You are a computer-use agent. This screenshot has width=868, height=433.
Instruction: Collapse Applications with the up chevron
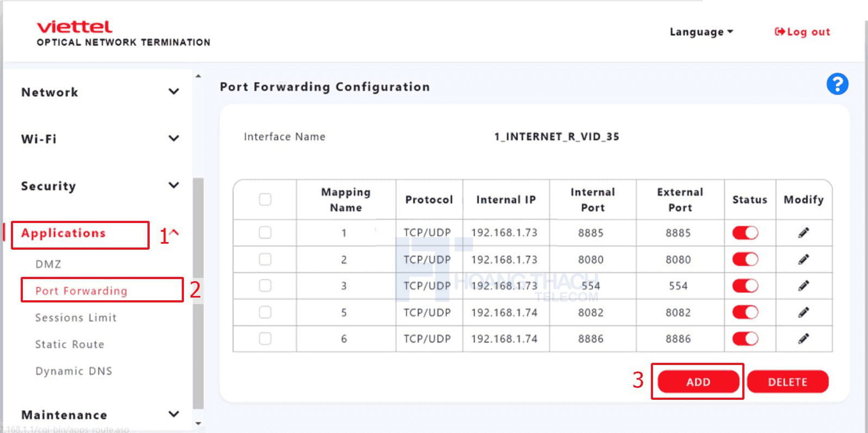click(174, 233)
